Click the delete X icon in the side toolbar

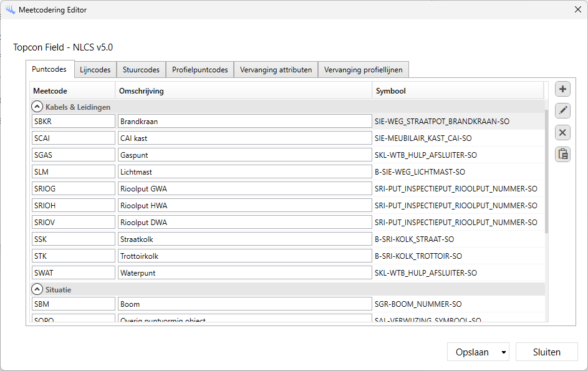click(x=562, y=132)
